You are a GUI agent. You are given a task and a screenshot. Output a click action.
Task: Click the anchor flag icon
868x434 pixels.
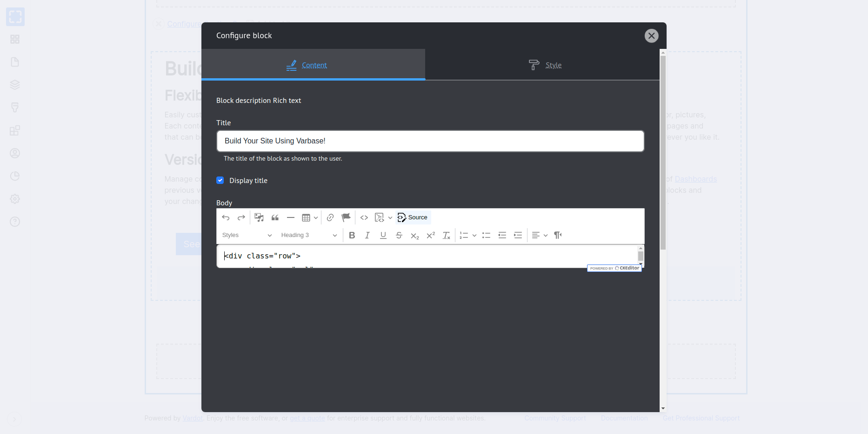(346, 217)
